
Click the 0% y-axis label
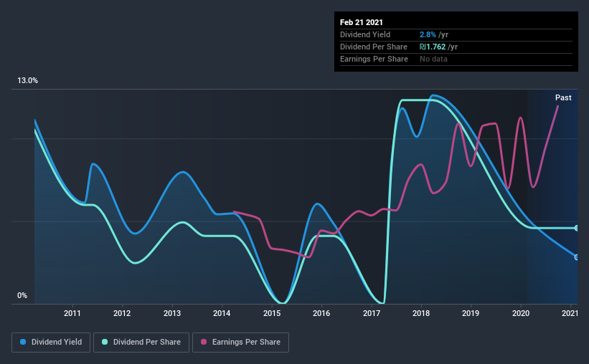click(22, 296)
